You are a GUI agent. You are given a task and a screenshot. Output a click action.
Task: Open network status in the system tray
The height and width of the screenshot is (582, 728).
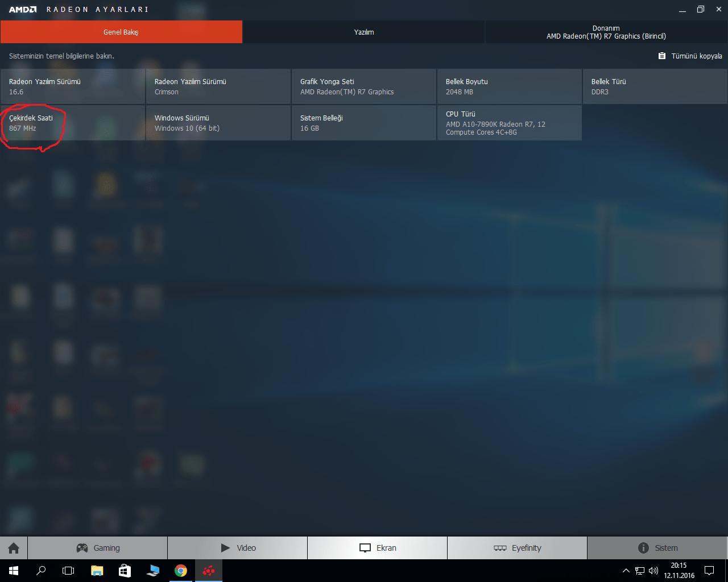pos(640,571)
